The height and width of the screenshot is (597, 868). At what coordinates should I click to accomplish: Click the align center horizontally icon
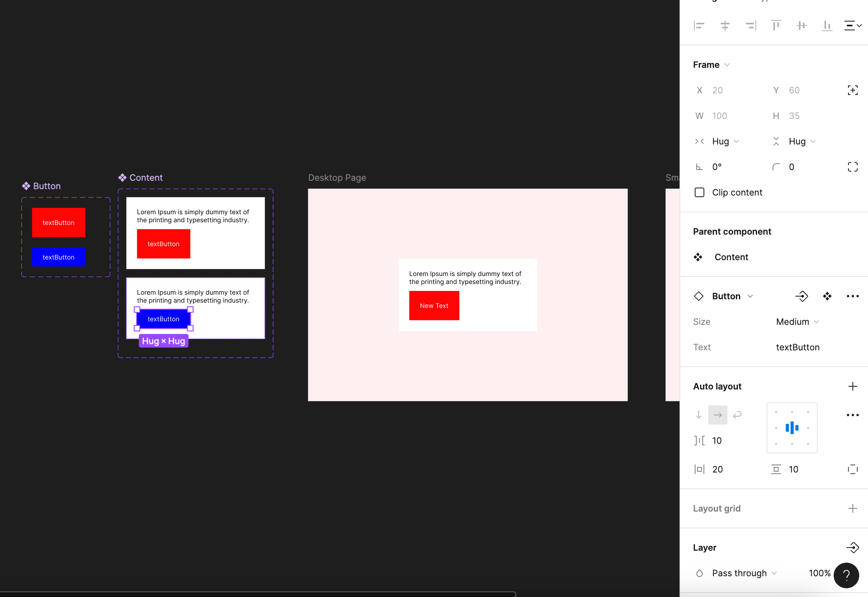(723, 26)
